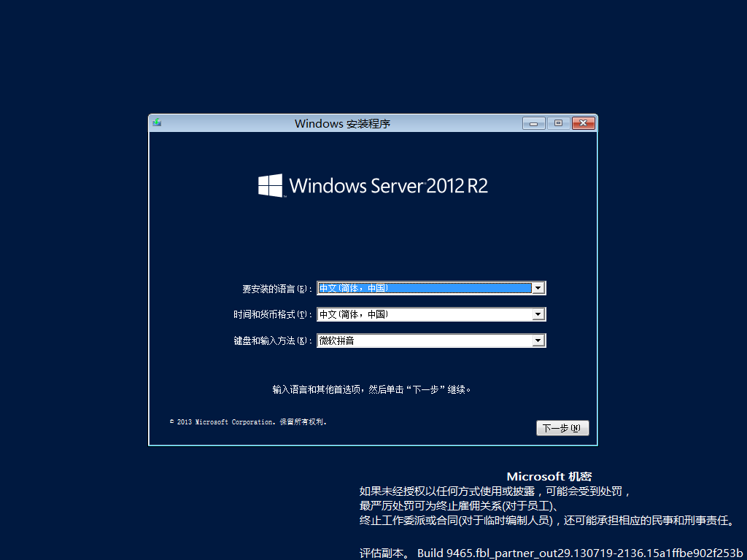Click the Microsoft 机密 heading

click(x=549, y=477)
